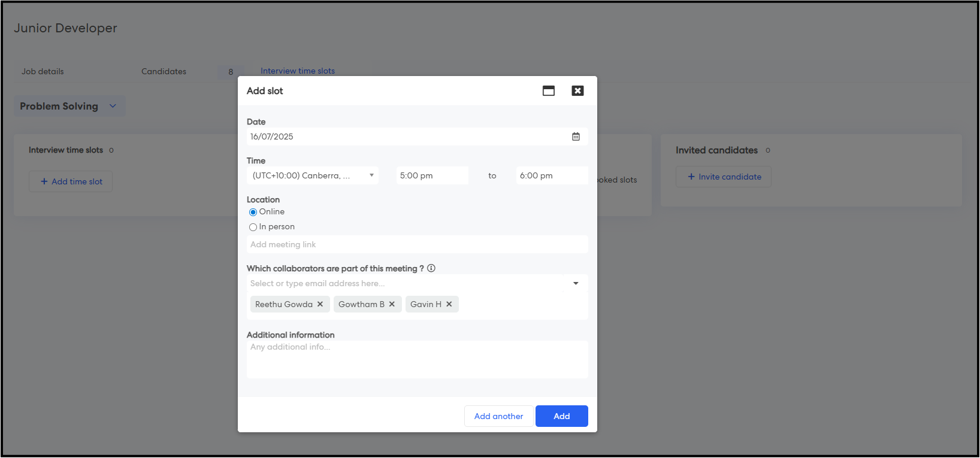Image resolution: width=980 pixels, height=458 pixels.
Task: Click the Additional information text area
Action: point(417,359)
